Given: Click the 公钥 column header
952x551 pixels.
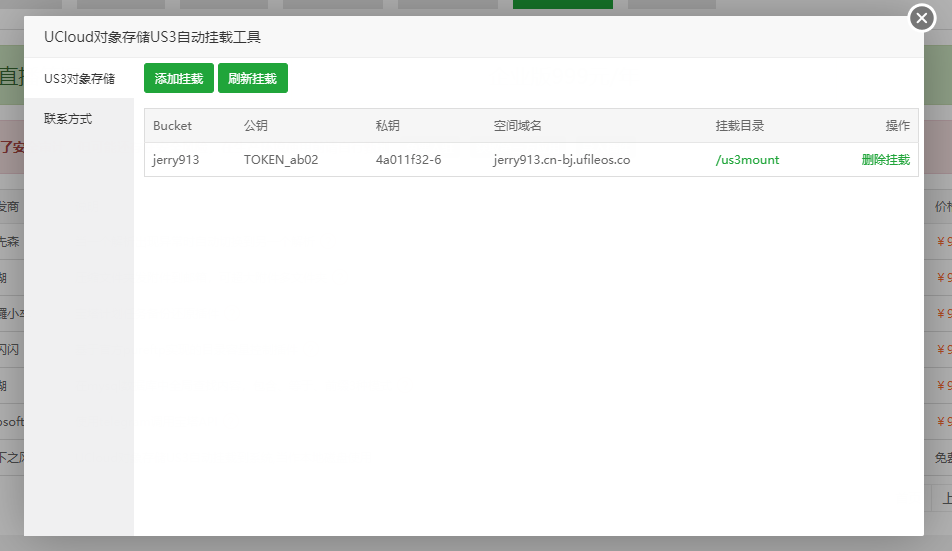Looking at the screenshot, I should [x=256, y=126].
